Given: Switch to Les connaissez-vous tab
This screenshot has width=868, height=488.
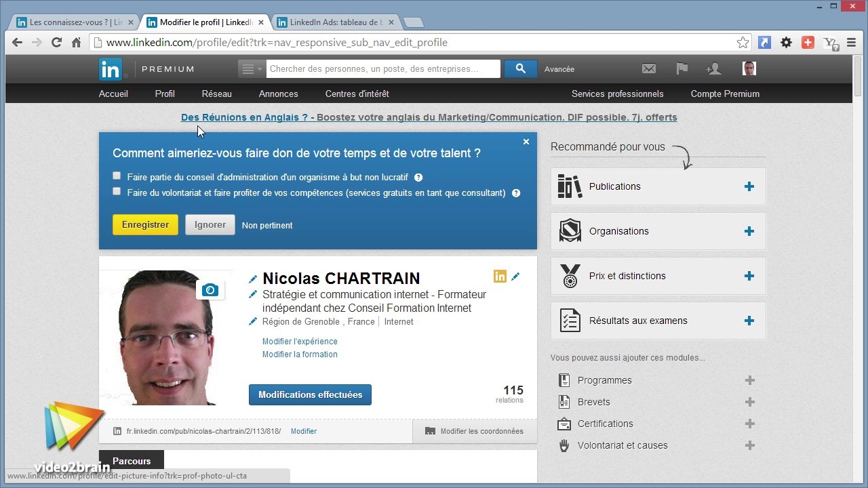Looking at the screenshot, I should 75,22.
